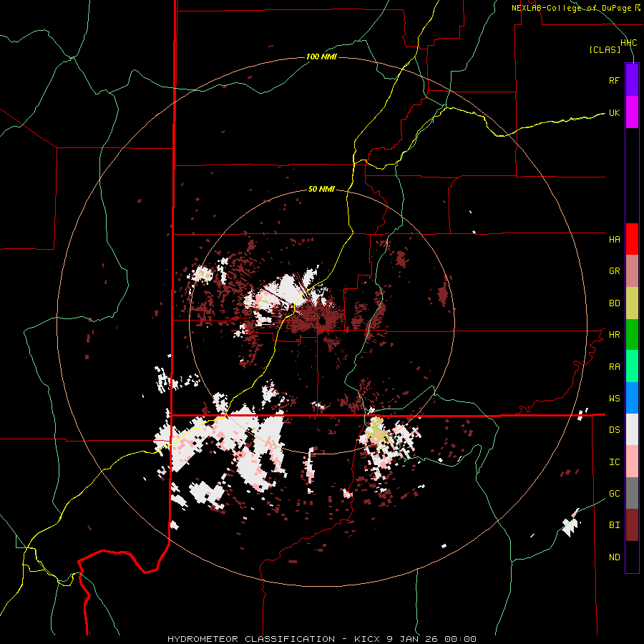Click the BI legend label
The width and height of the screenshot is (644, 644).
pyautogui.click(x=614, y=525)
